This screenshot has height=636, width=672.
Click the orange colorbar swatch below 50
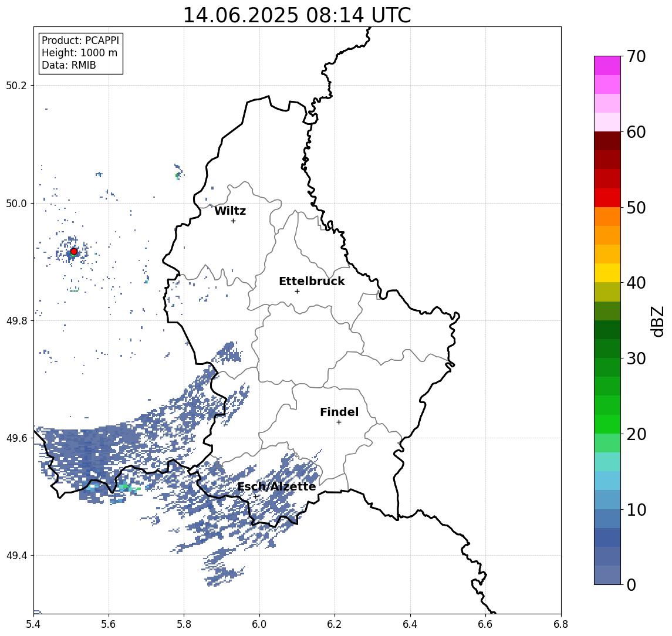607,216
